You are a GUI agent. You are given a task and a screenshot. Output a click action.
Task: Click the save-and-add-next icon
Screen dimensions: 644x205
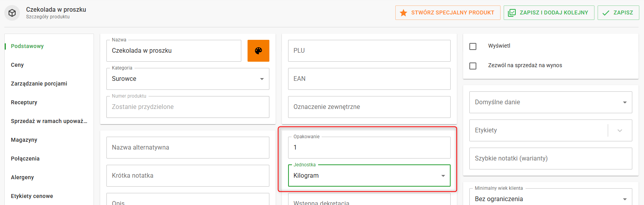512,13
